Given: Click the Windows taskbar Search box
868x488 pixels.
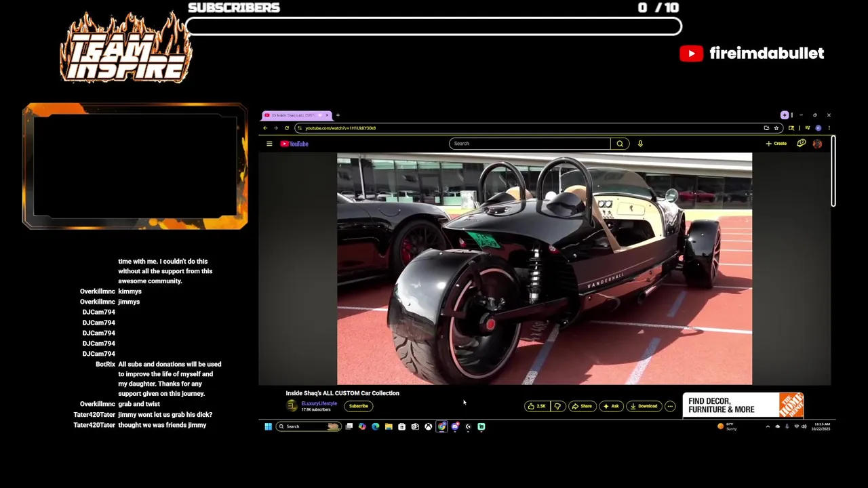Looking at the screenshot, I should 308,426.
